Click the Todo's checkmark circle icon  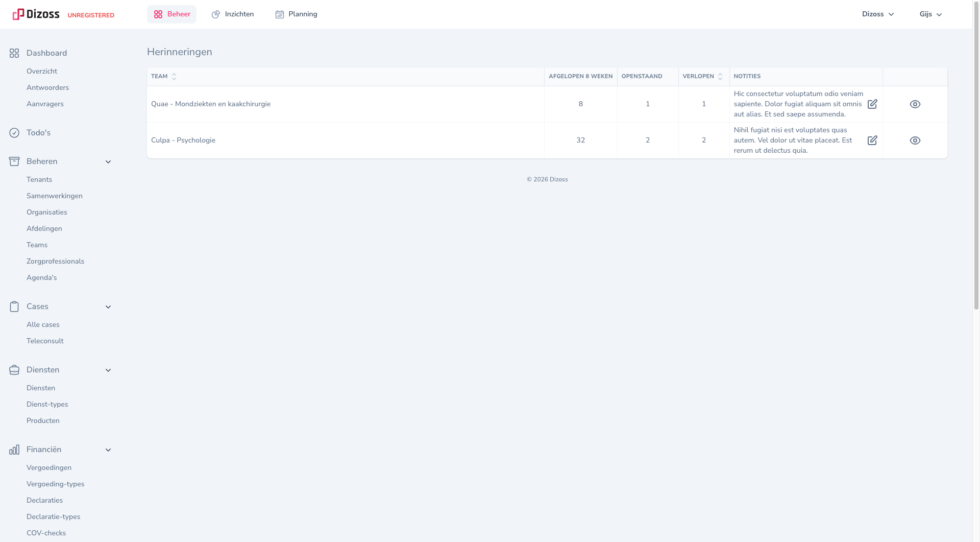tap(14, 133)
